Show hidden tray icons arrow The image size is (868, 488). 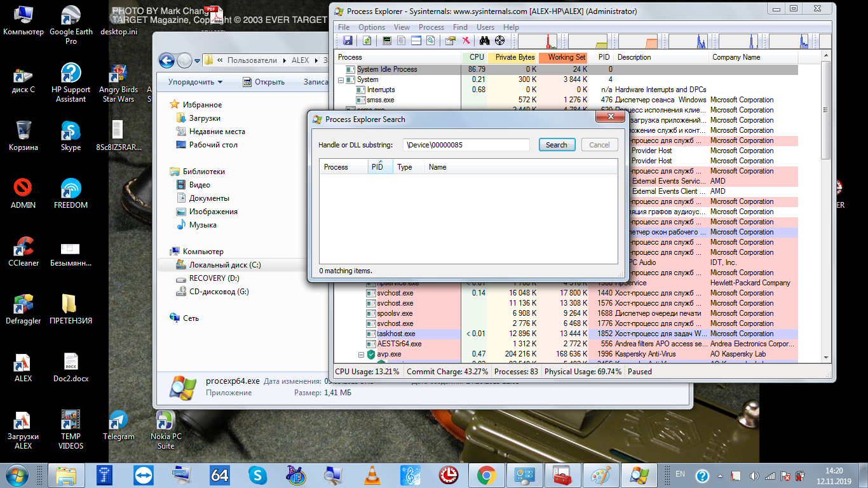point(721,475)
